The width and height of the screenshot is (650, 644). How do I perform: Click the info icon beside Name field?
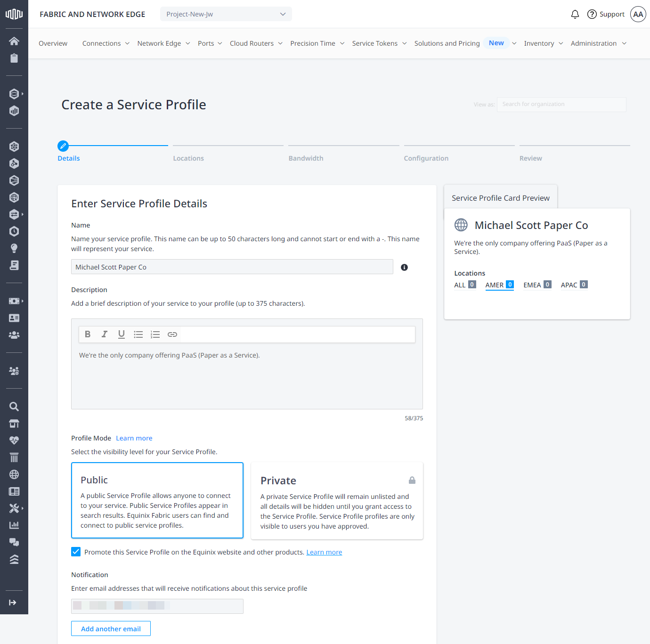(404, 267)
